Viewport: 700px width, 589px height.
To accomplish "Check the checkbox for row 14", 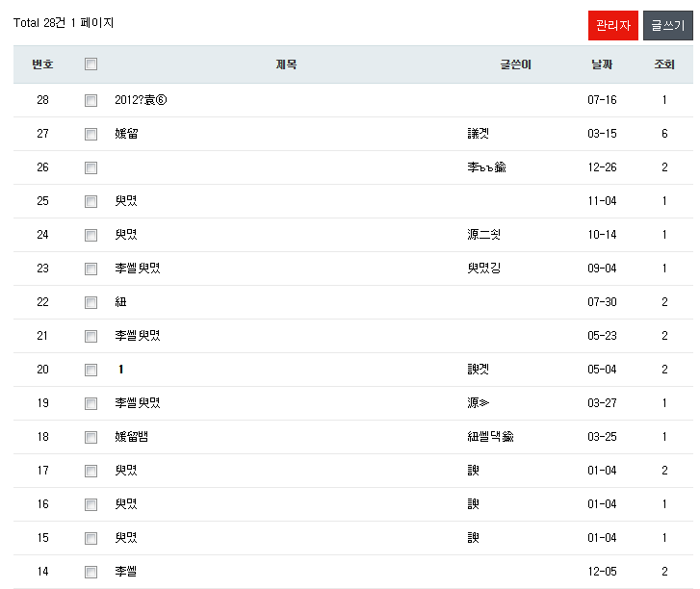I will point(91,572).
